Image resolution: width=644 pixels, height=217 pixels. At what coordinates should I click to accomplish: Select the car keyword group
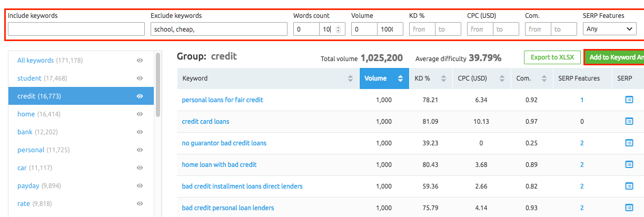[x=81, y=168]
